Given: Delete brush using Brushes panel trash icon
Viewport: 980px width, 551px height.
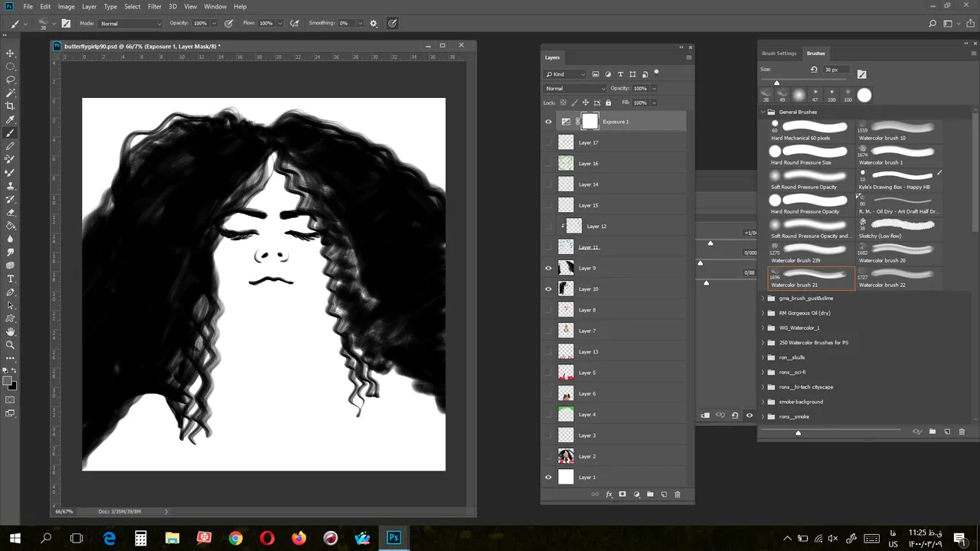Looking at the screenshot, I should (962, 432).
